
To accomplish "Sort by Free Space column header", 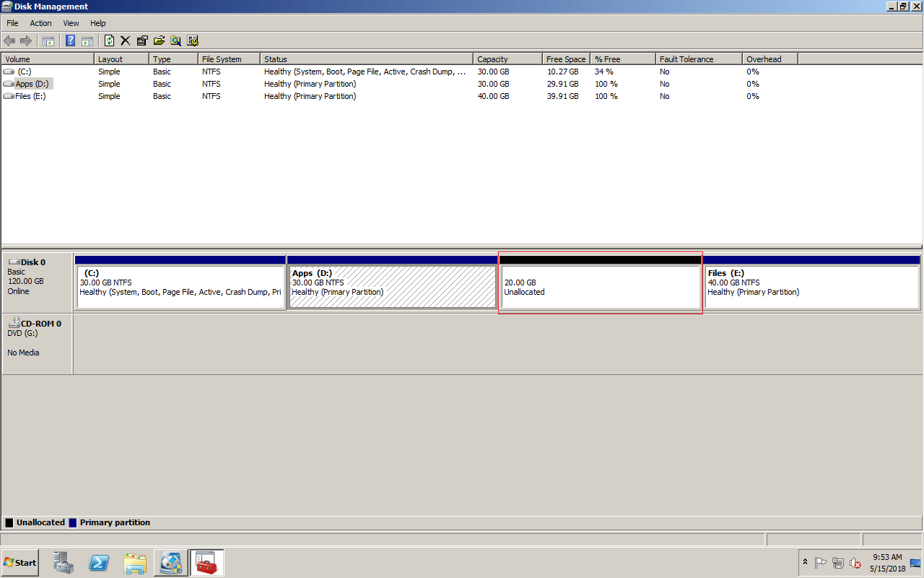I will tap(566, 59).
